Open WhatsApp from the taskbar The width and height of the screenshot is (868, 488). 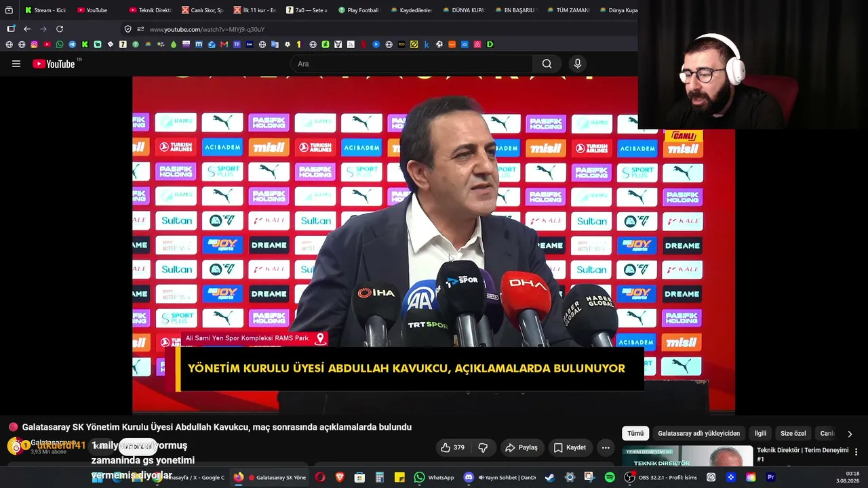(x=434, y=477)
